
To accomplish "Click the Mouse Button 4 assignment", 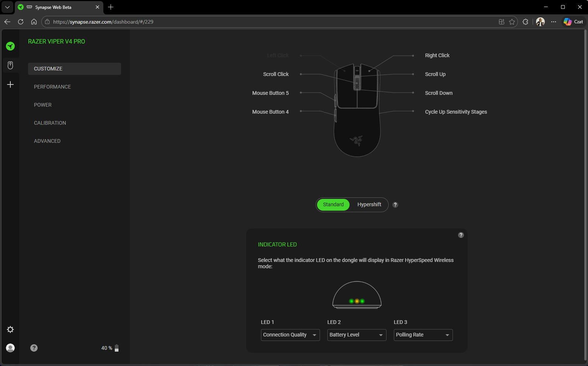I will point(270,112).
